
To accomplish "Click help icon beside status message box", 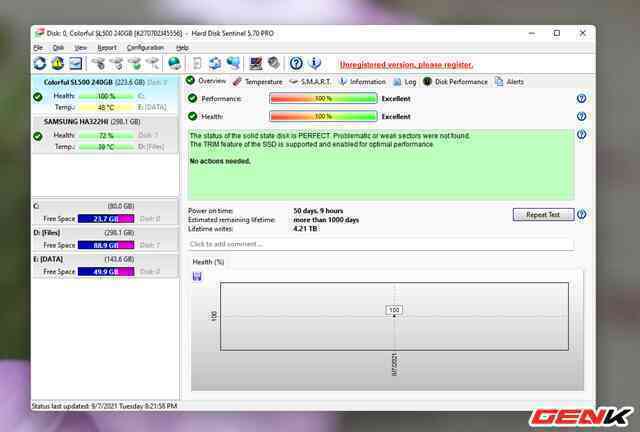I will point(582,134).
